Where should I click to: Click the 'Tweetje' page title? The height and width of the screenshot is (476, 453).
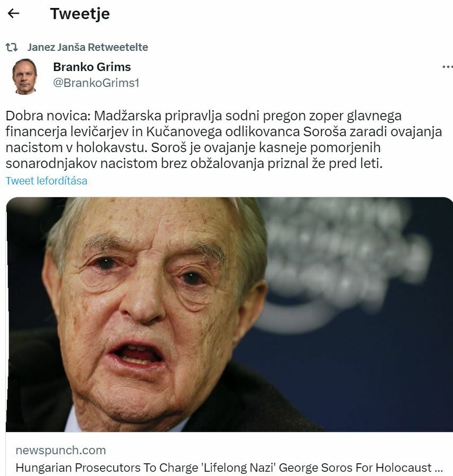pos(80,14)
